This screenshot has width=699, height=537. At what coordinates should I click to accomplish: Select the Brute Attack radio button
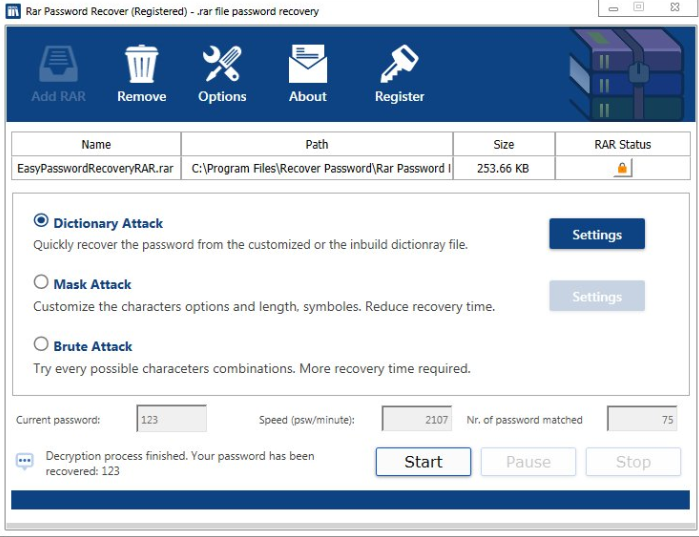tap(41, 344)
